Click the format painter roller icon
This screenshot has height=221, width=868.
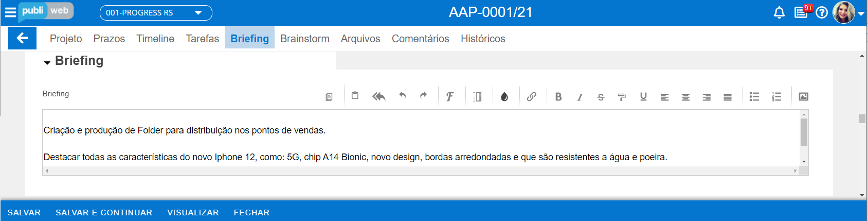click(622, 97)
